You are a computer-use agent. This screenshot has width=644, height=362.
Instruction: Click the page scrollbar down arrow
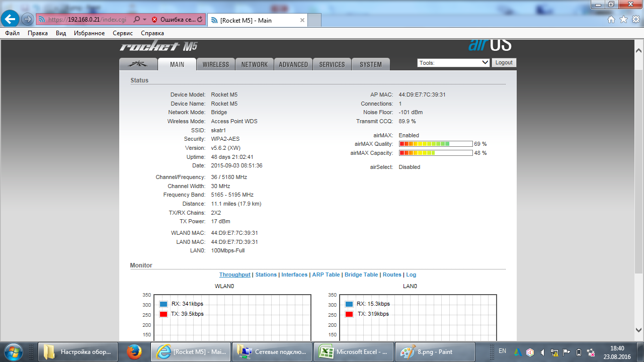coord(638,330)
